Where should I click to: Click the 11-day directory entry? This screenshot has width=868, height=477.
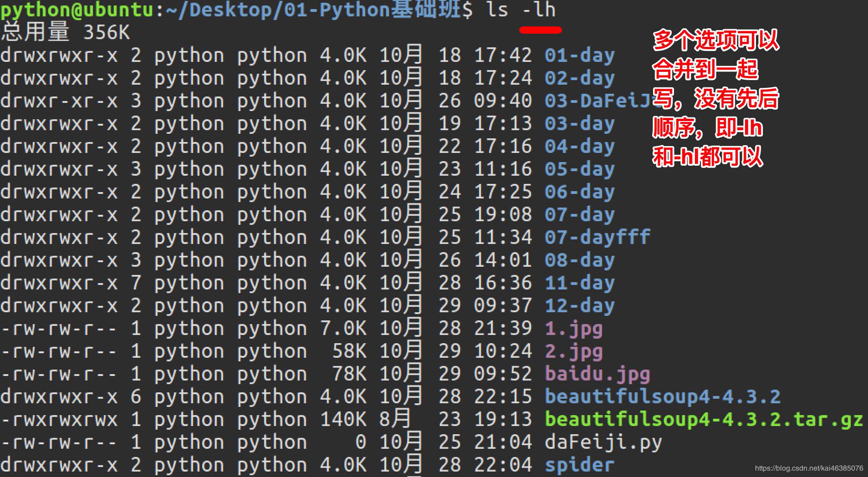[579, 283]
